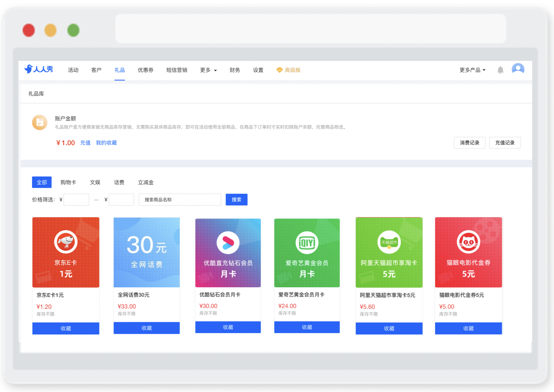Click 收藏 under 全网话费30元
This screenshot has width=554, height=392.
point(147,328)
